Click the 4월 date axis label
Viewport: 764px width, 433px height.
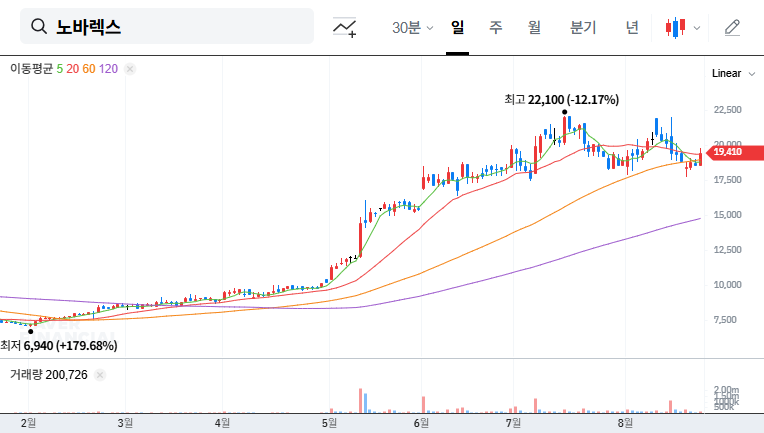click(222, 423)
